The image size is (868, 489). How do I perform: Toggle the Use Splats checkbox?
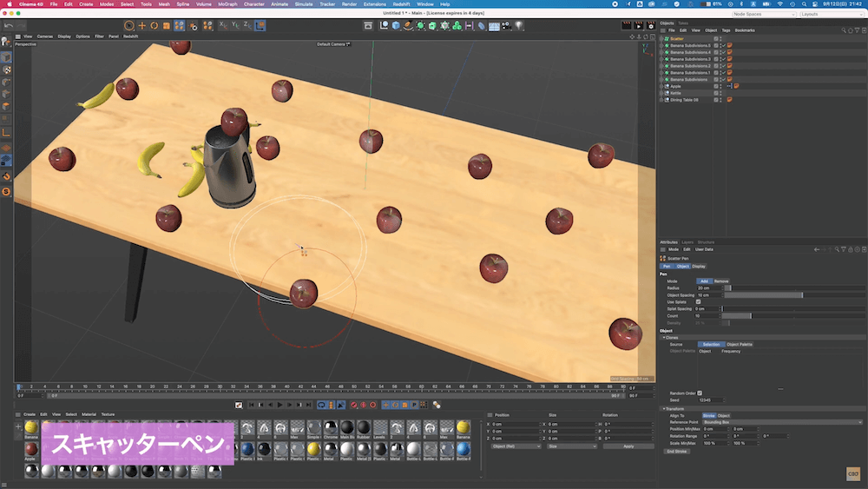pos(699,301)
